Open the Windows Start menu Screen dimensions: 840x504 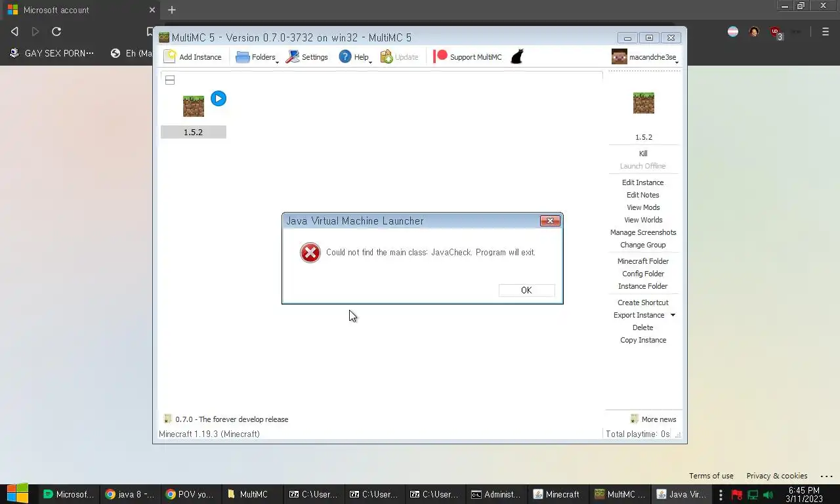click(18, 494)
